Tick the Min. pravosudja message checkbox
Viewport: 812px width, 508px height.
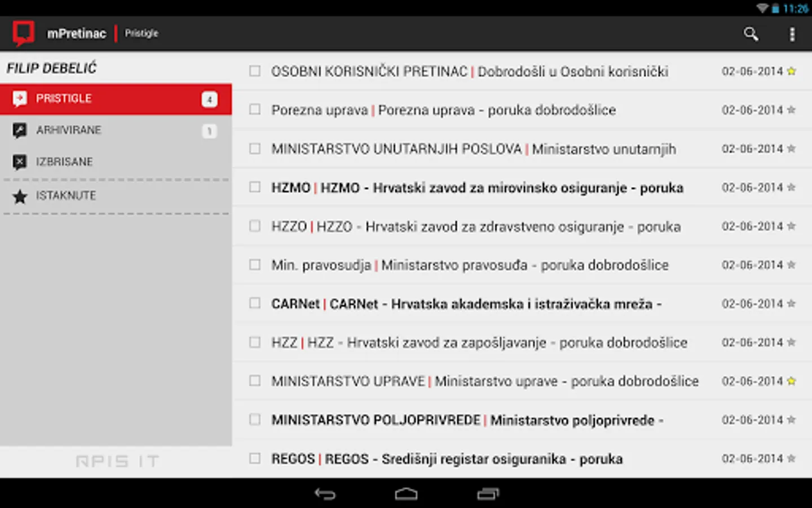255,265
